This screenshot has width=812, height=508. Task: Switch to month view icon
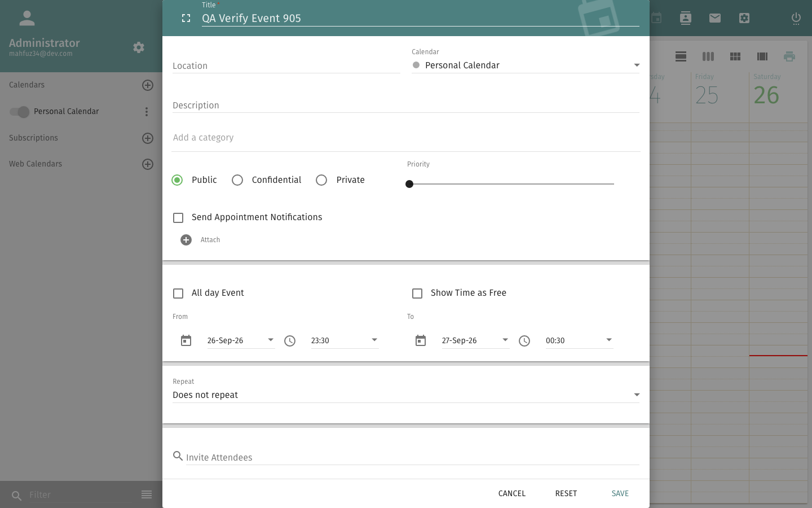[x=735, y=56]
